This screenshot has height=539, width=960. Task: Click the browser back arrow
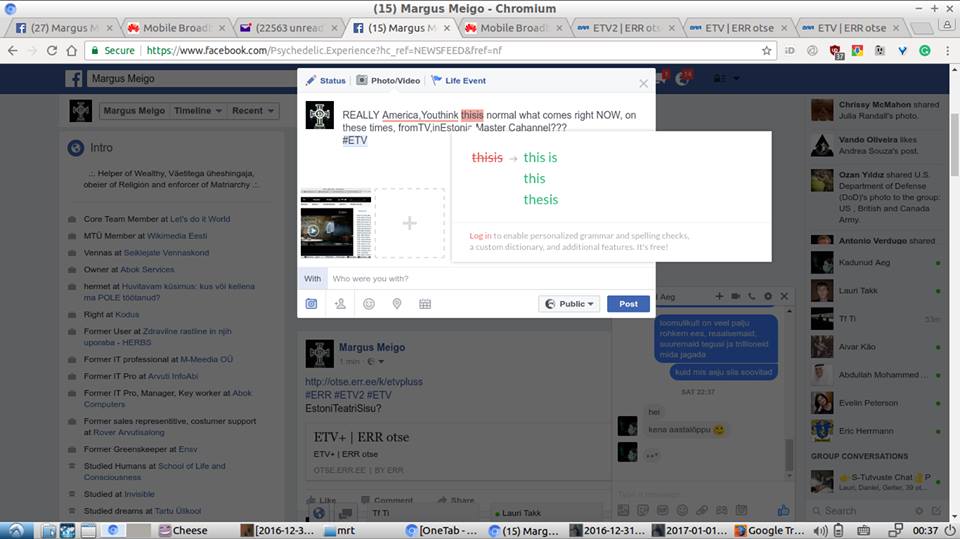coord(13,51)
